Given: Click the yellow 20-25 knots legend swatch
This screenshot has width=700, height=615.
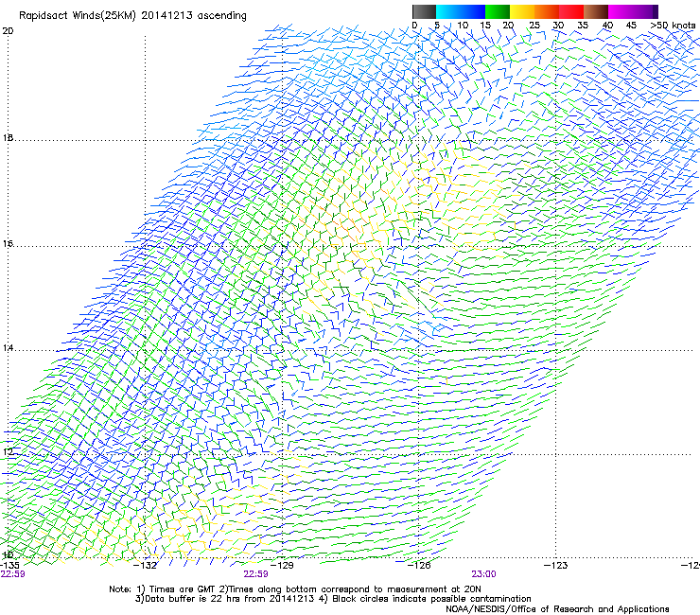Looking at the screenshot, I should click(x=522, y=11).
